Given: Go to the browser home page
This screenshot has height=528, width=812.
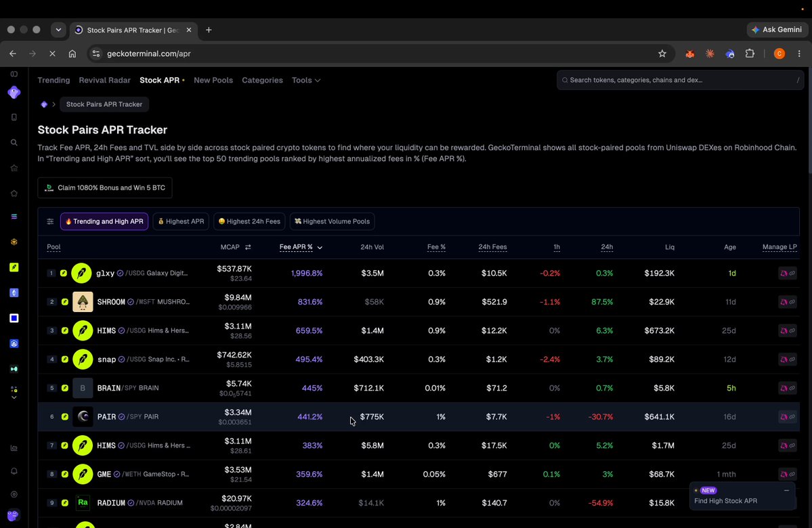Looking at the screenshot, I should click(x=72, y=54).
